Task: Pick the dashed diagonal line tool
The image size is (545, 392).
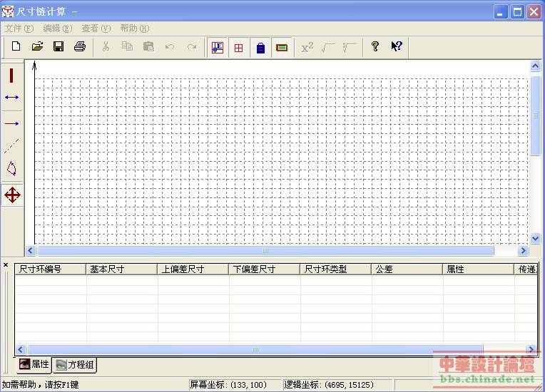Action: (12, 146)
